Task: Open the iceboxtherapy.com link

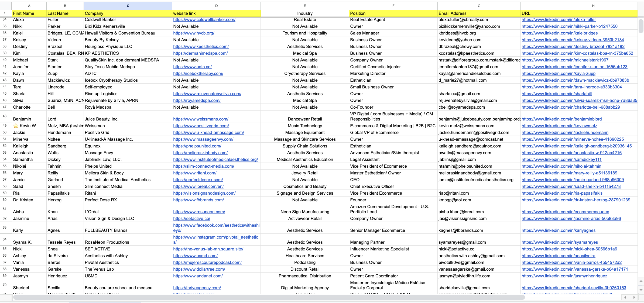Action: pyautogui.click(x=198, y=73)
